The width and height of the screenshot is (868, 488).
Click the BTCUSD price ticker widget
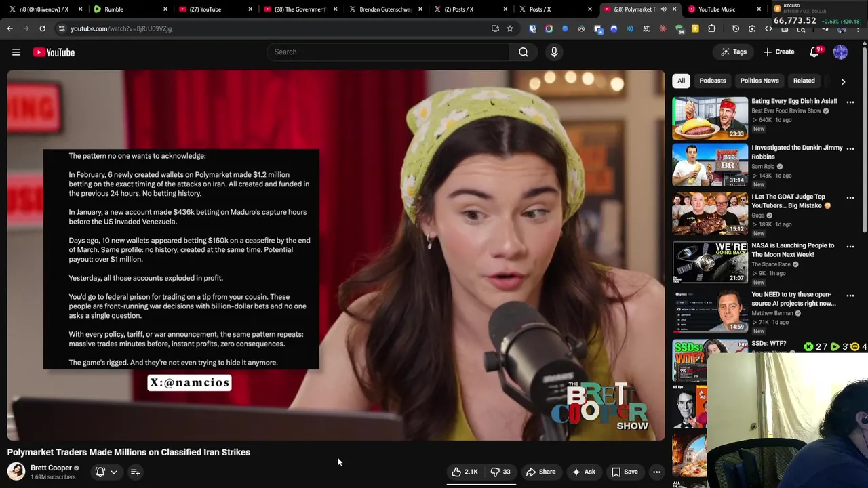818,14
